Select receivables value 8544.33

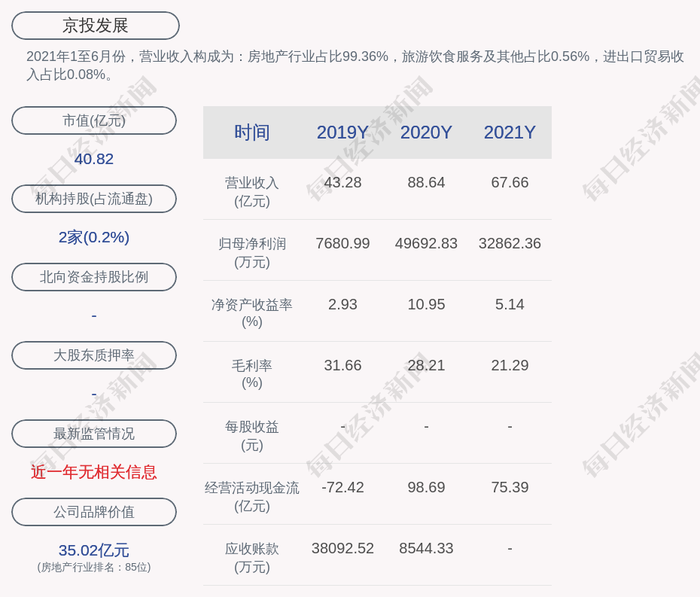pyautogui.click(x=426, y=548)
